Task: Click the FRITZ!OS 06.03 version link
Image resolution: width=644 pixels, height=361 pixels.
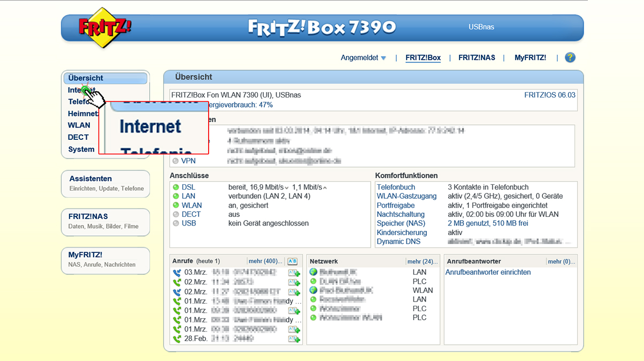Action: coord(550,95)
